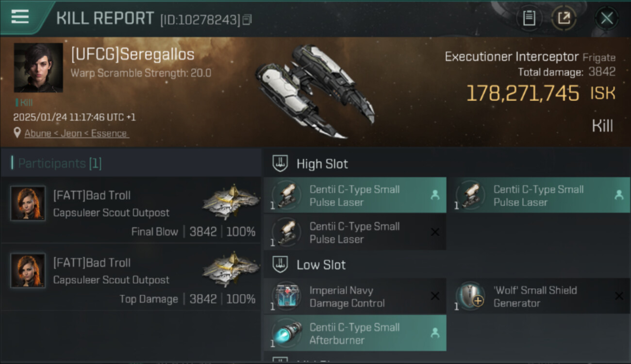Select first Centii C-Type Small Pulse Laser
This screenshot has width=631, height=364.
[354, 196]
